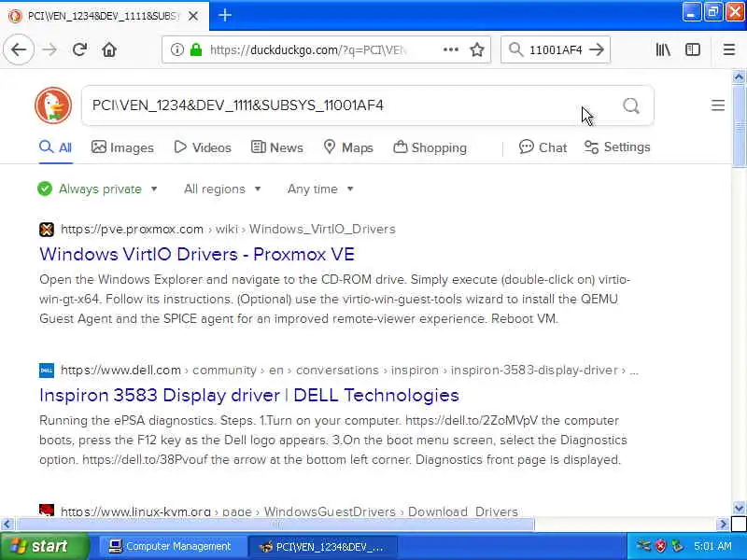This screenshot has height=560, width=747.
Task: Open the Library toolbar button
Action: click(663, 49)
